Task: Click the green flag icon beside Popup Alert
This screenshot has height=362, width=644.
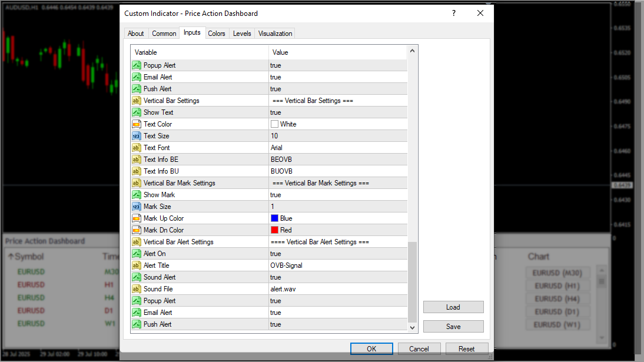Action: 136,65
